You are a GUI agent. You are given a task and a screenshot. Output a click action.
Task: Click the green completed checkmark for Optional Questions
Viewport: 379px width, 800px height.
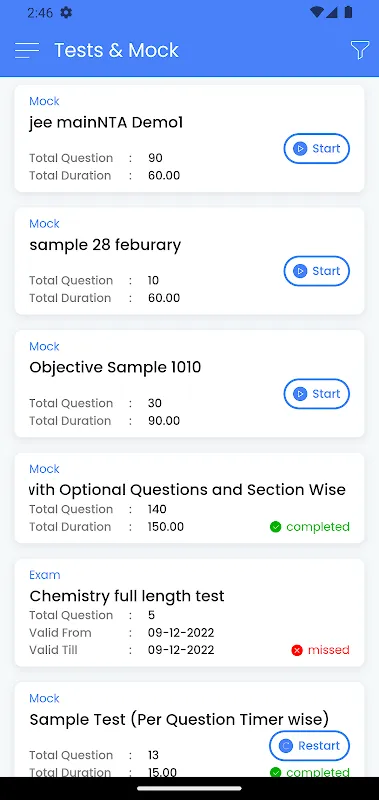point(275,527)
